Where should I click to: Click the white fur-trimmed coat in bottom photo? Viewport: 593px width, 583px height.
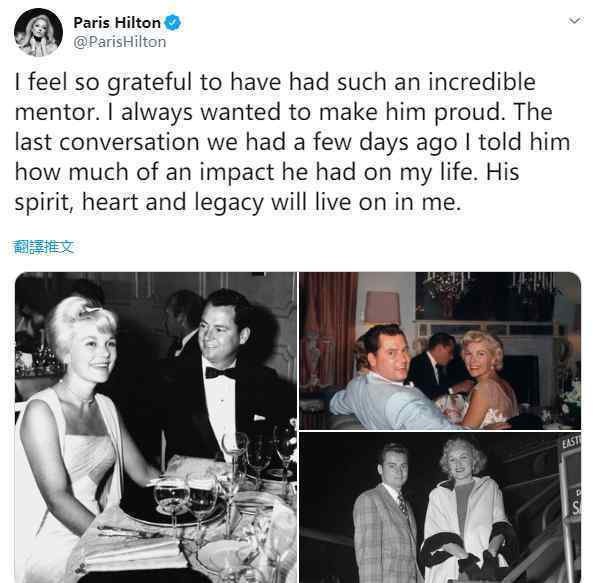tap(468, 529)
